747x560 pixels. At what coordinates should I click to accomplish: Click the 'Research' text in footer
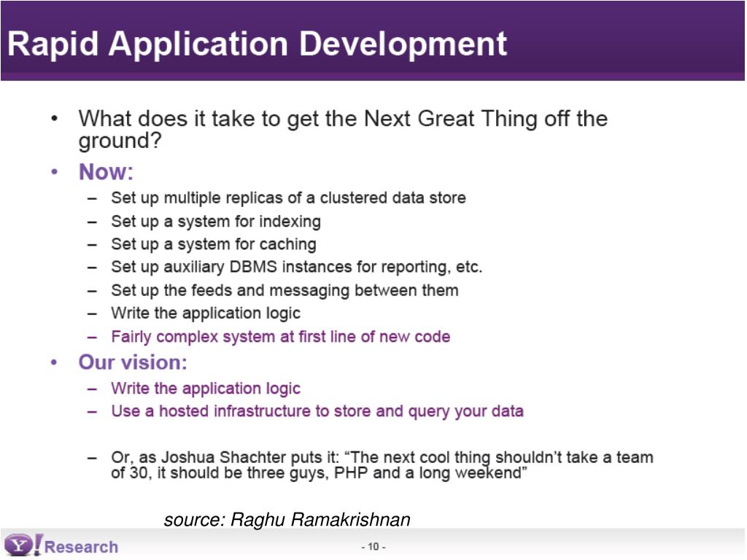81,547
